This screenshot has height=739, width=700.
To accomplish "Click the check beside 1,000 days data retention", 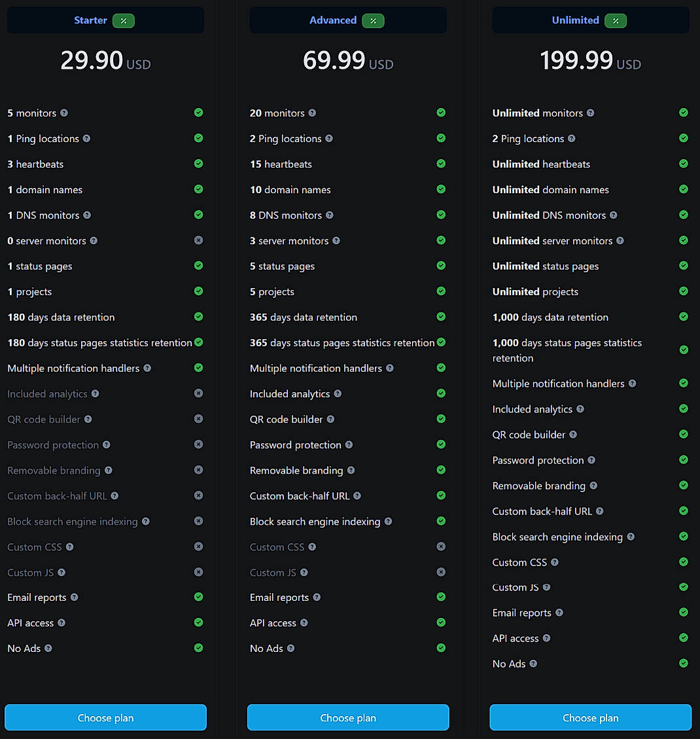I will (684, 317).
